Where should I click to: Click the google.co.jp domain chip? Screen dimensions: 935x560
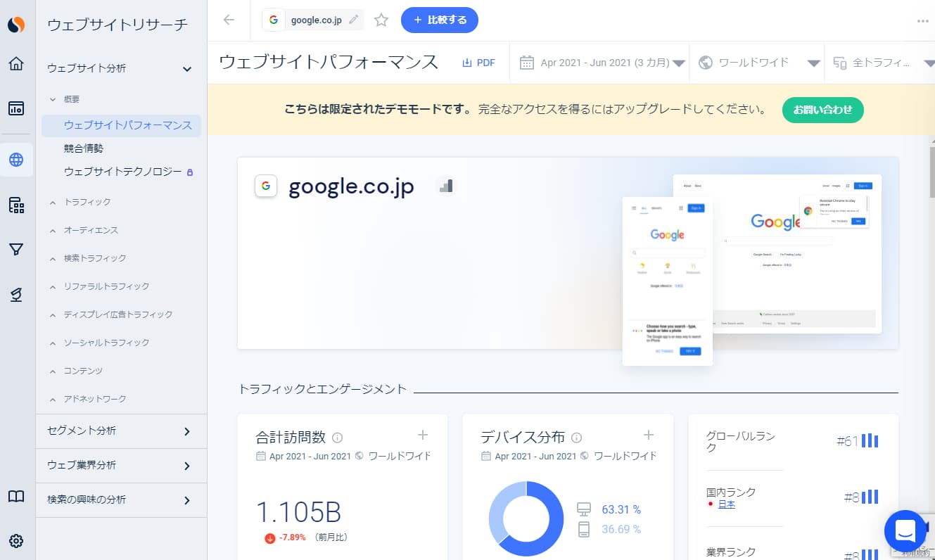[x=312, y=20]
